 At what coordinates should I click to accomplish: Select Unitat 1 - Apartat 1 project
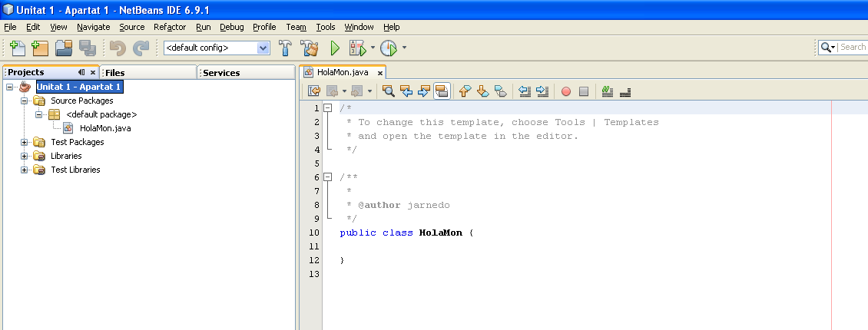pos(78,87)
